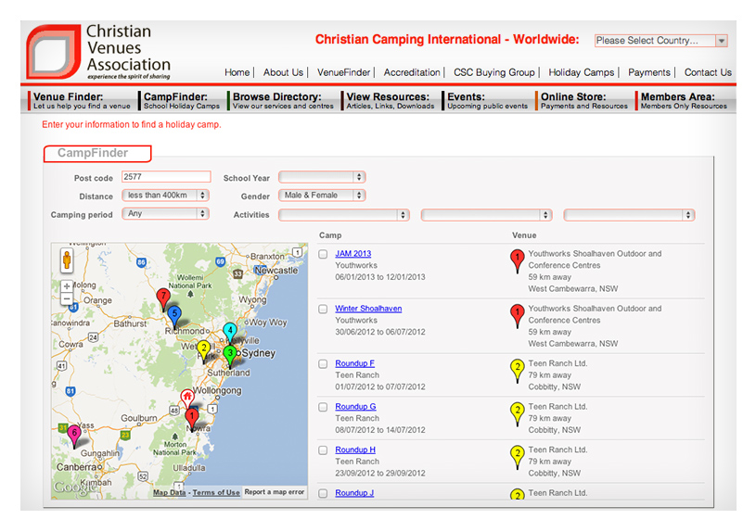Screen dimensions: 756x532
Task: Click red pin icon beside JAM 2013 venue
Action: pos(518,260)
